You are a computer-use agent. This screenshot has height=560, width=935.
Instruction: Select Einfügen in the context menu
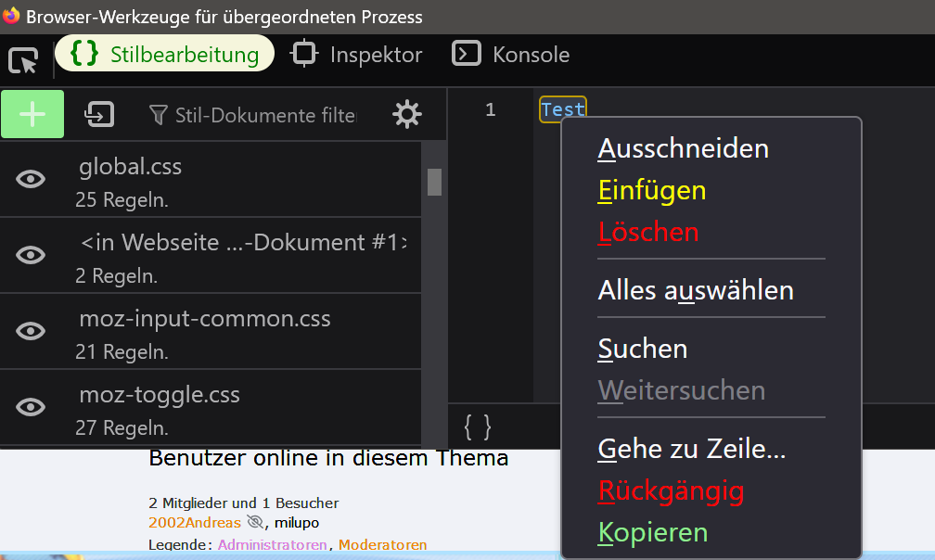tap(652, 191)
